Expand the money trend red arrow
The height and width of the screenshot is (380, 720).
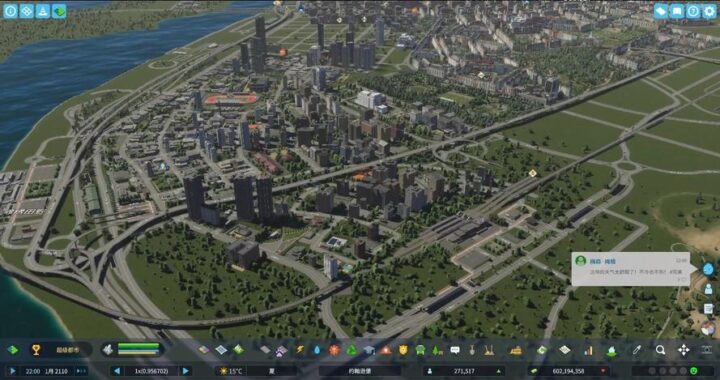[602, 371]
